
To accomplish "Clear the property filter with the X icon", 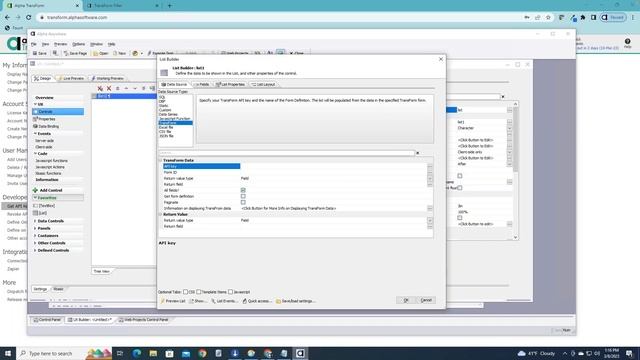I will click(418, 153).
